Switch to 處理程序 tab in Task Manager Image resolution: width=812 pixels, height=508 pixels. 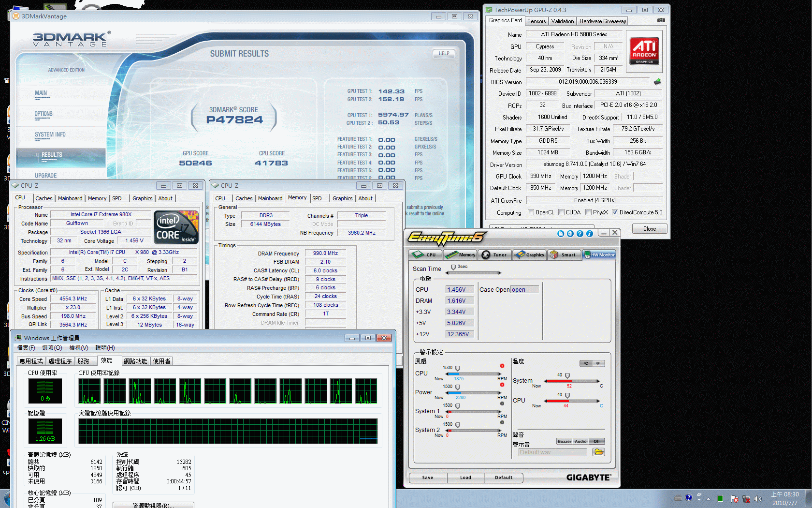pos(60,361)
